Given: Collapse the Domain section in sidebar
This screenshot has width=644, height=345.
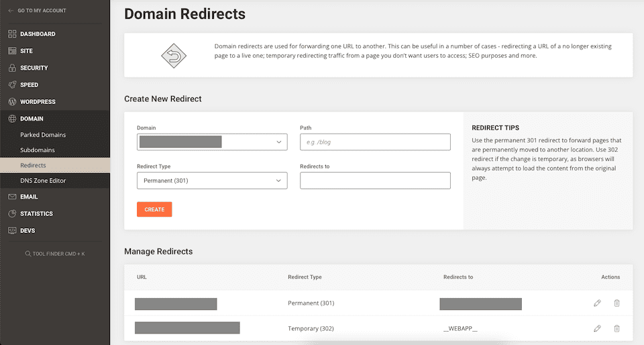Looking at the screenshot, I should pyautogui.click(x=32, y=119).
